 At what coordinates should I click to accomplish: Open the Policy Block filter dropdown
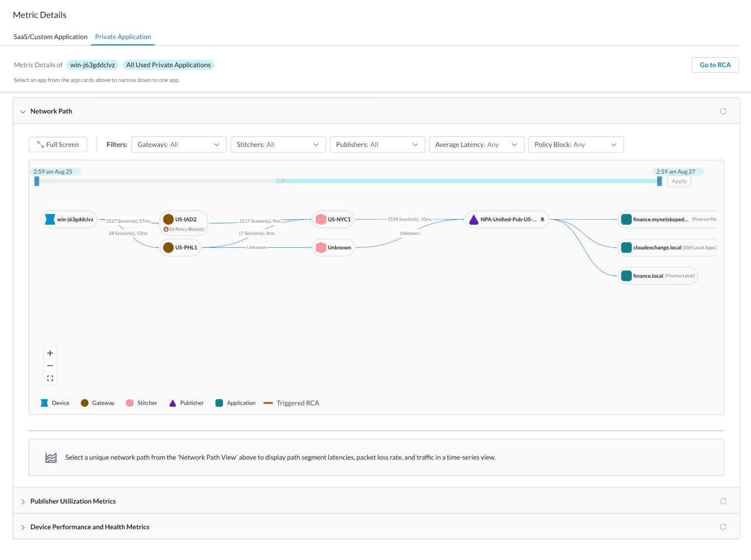click(x=575, y=144)
